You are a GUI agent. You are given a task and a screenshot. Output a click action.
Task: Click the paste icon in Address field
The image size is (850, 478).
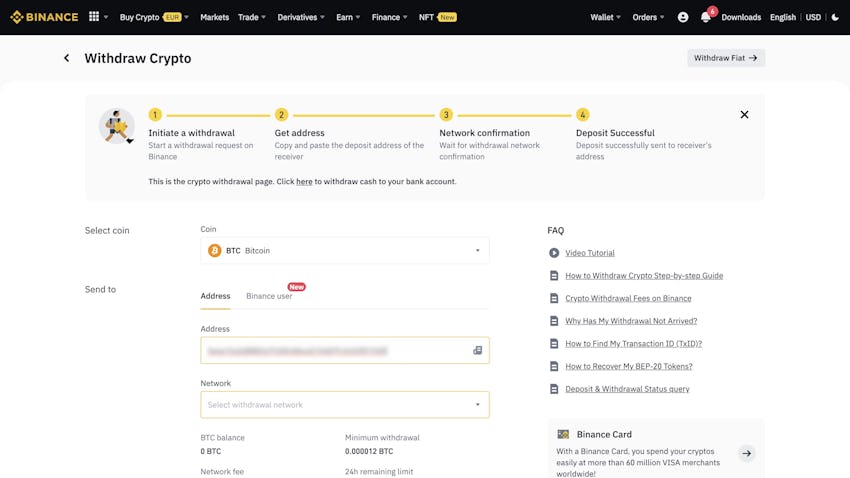[478, 351]
